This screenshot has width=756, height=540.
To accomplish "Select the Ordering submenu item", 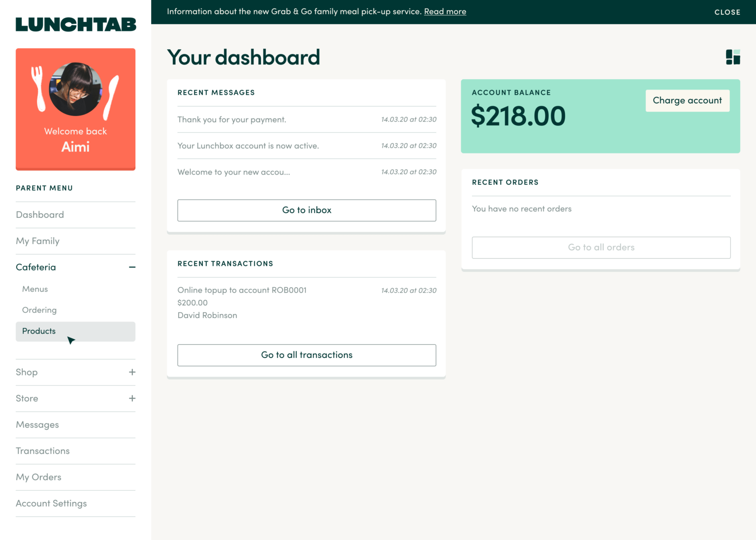I will coord(39,310).
